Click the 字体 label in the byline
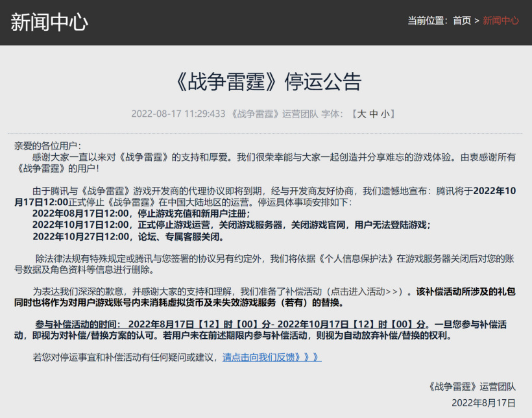This screenshot has height=418, width=532. [x=332, y=114]
